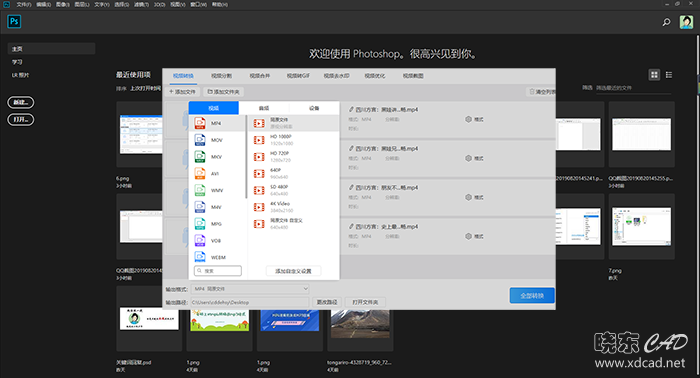Click Photoshop recent files filter field
The height and width of the screenshot is (378, 700).
pos(633,88)
